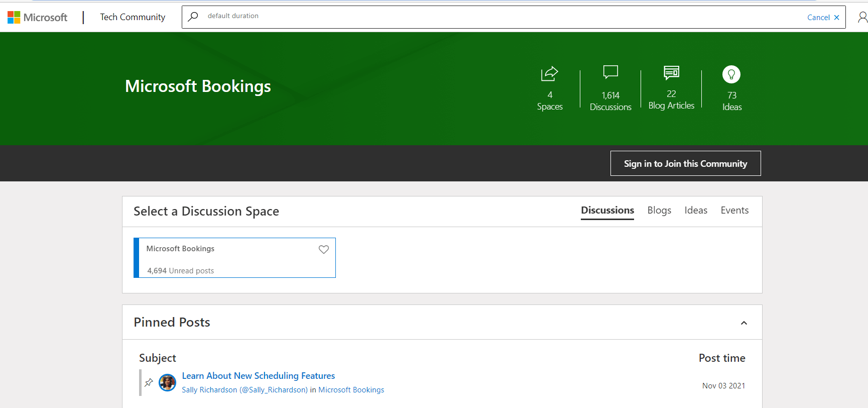Viewport: 868px width, 408px height.
Task: Click the 4 Spaces count
Action: pos(550,100)
